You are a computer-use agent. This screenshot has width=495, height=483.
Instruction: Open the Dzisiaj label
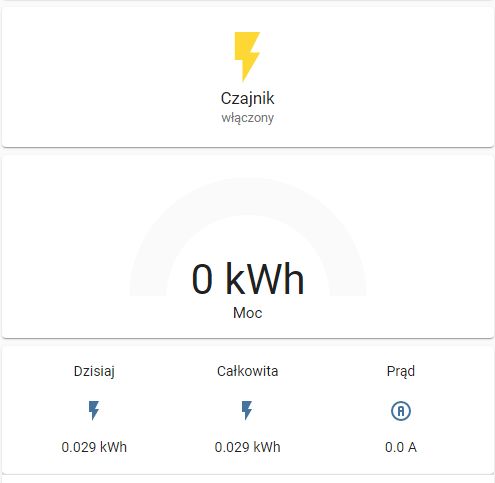click(x=94, y=372)
